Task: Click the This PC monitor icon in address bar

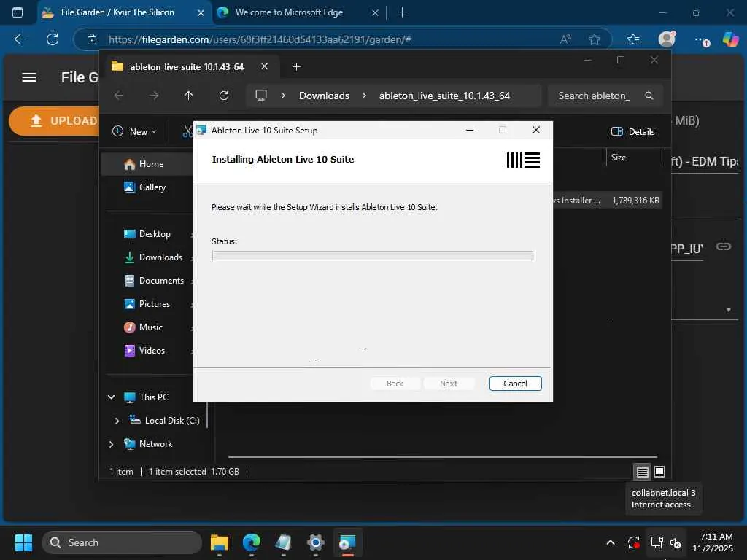Action: (261, 96)
